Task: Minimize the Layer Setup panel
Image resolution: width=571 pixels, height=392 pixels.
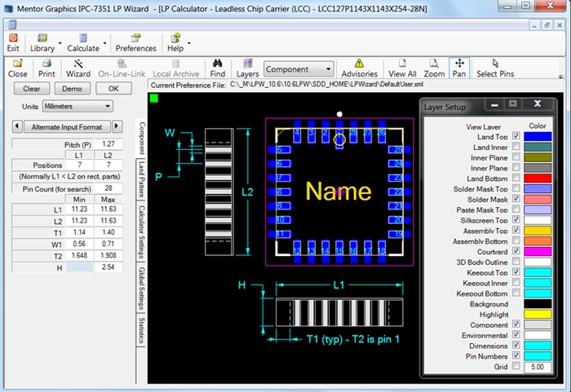Action: pos(494,104)
